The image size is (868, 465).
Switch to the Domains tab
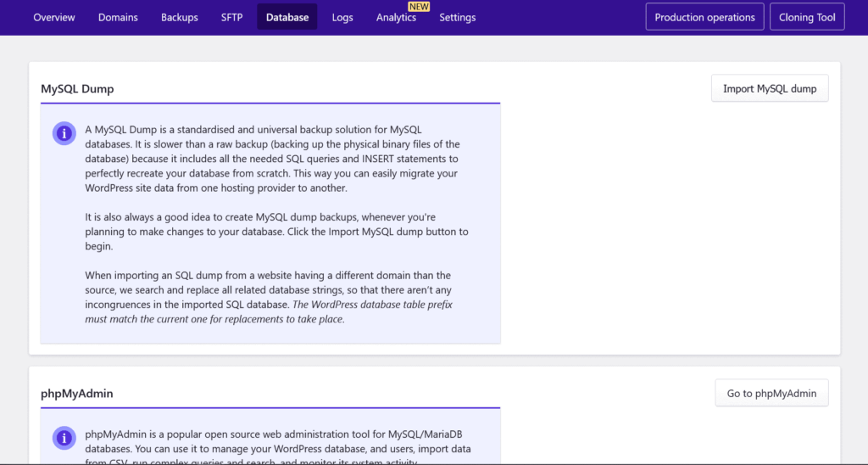tap(118, 17)
